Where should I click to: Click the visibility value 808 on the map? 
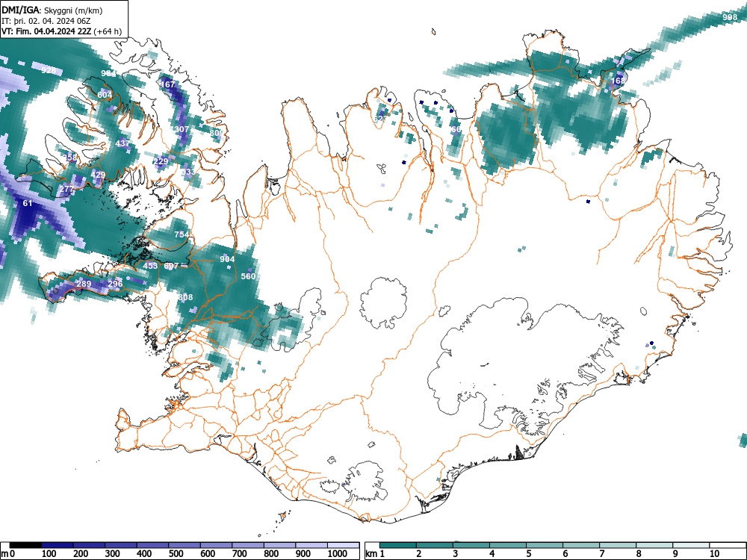coord(185,297)
